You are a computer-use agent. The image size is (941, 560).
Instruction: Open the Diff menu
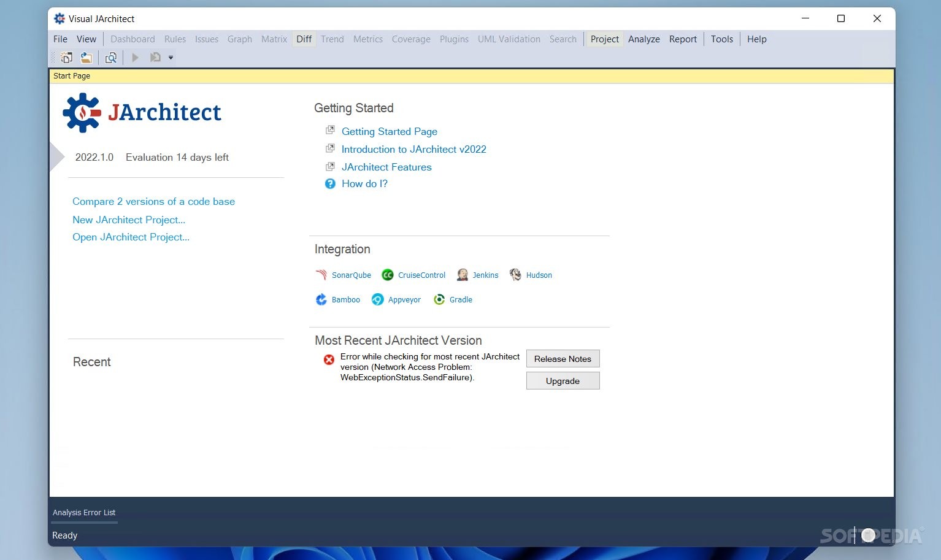[x=304, y=39]
